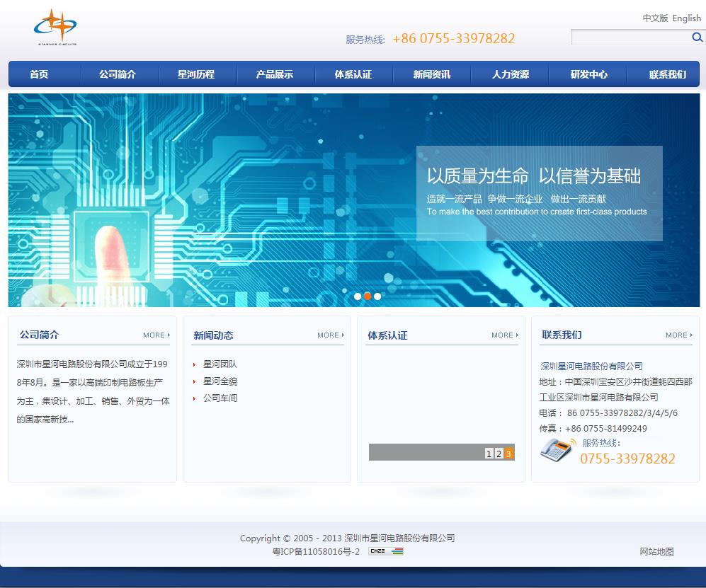Click the red arrow bullet beside 星河团队
The height and width of the screenshot is (588, 706).
194,365
